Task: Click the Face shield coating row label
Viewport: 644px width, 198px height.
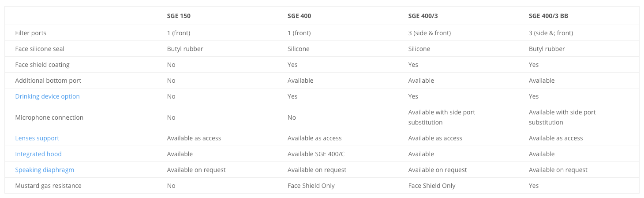Action: pos(42,65)
